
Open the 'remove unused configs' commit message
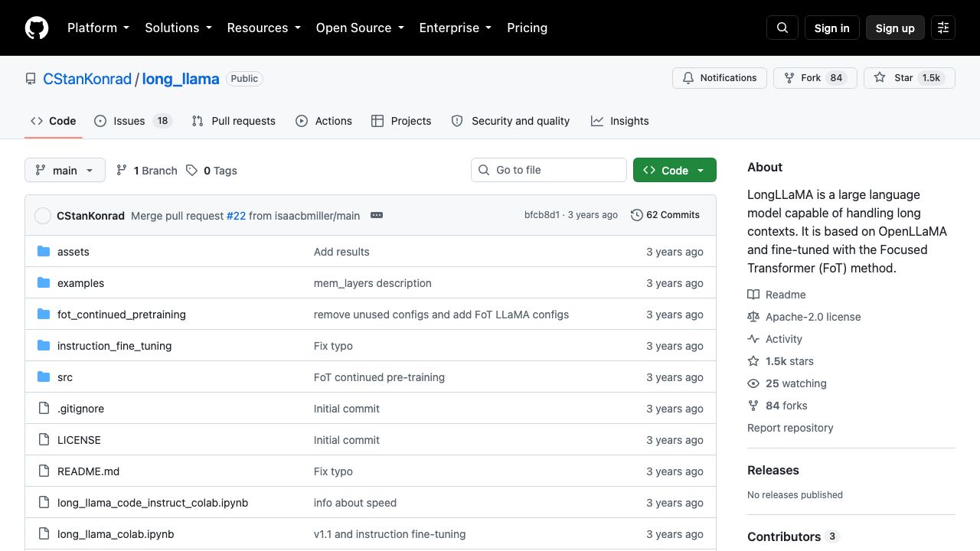point(441,315)
